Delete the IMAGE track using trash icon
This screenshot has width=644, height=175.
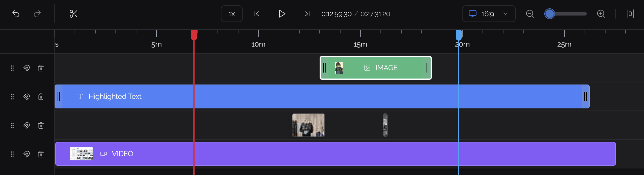41,68
